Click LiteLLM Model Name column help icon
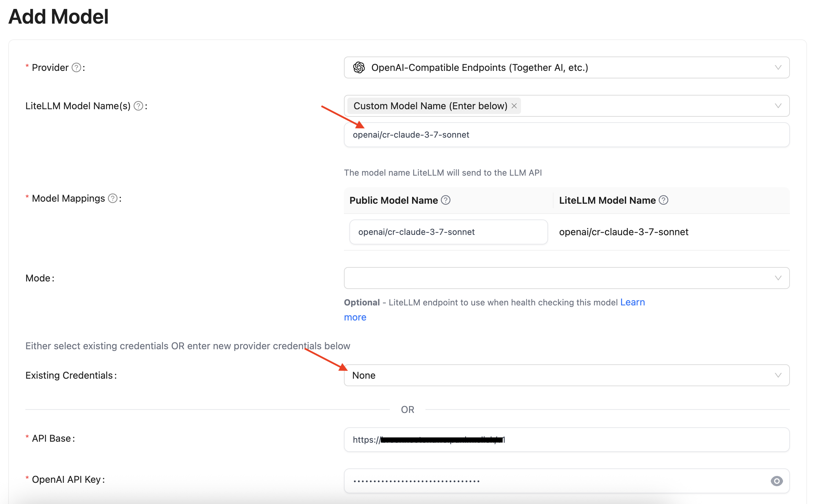 coord(664,200)
